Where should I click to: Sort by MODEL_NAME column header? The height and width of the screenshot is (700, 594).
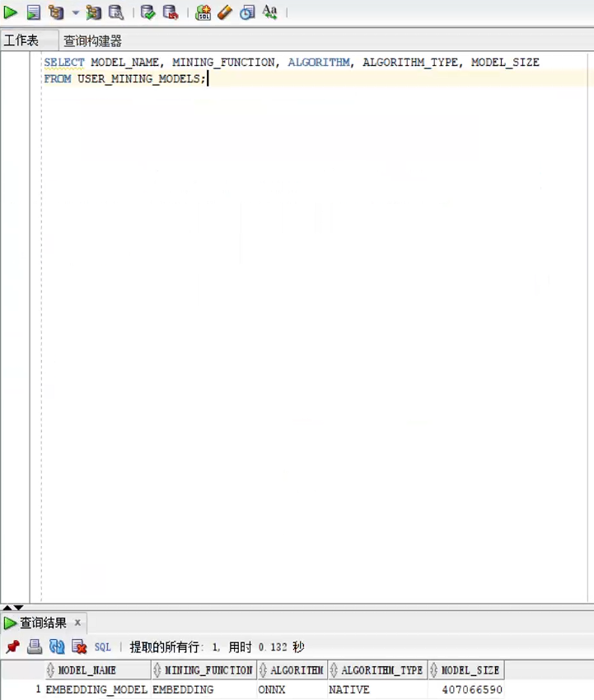pyautogui.click(x=98, y=670)
